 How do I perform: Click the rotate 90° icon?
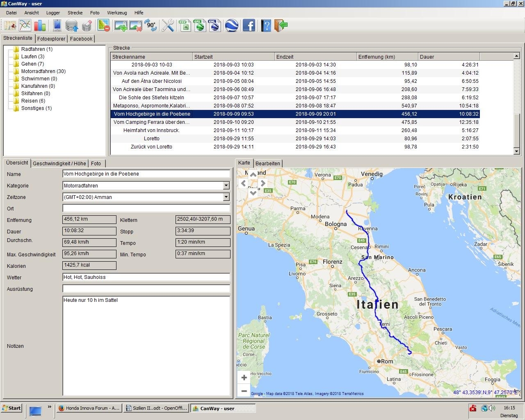(151, 25)
